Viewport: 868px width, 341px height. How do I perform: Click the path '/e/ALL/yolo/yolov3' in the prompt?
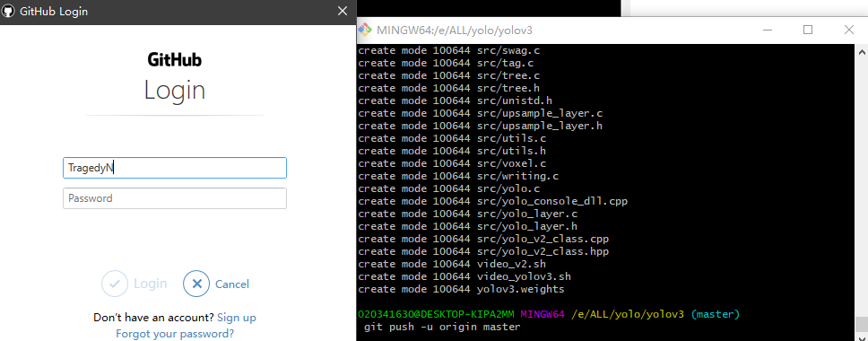click(x=628, y=314)
